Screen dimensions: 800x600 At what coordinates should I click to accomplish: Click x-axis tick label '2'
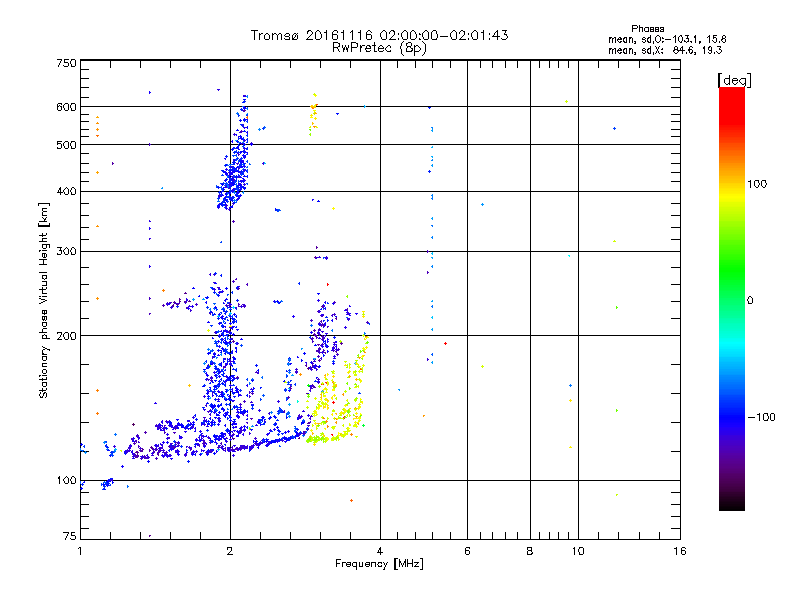pos(230,551)
